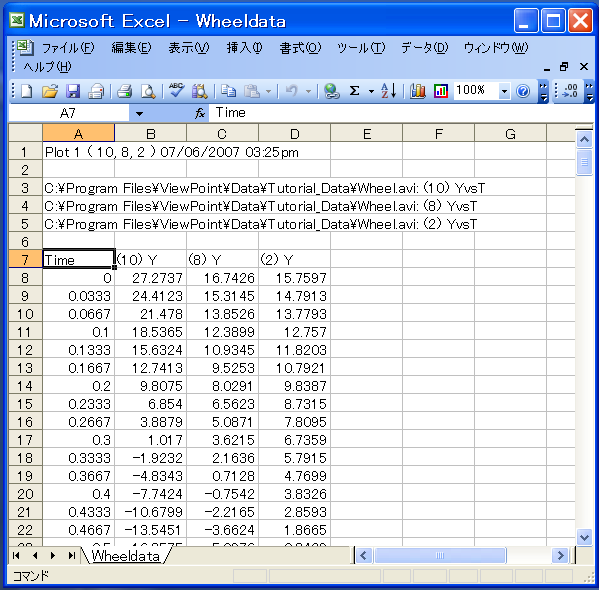Screen dimensions: 599x590
Task: Open the Name Box dropdown arrow
Action: [x=139, y=113]
